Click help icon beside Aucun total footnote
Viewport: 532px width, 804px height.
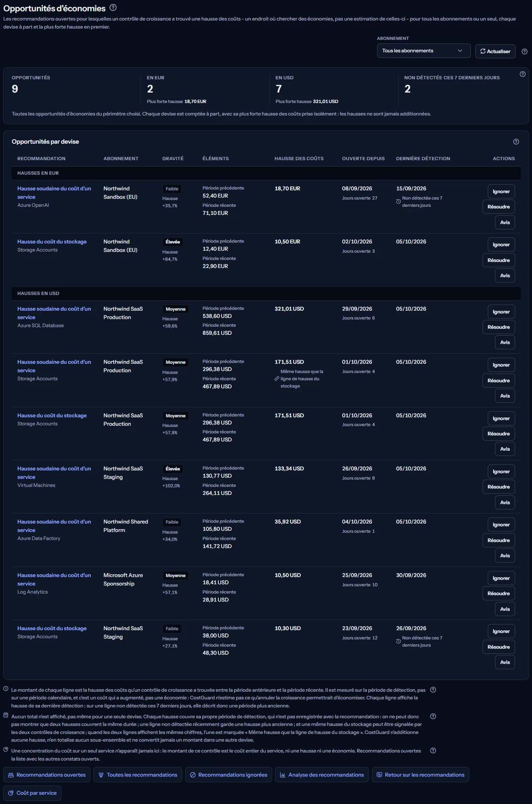coord(433,716)
